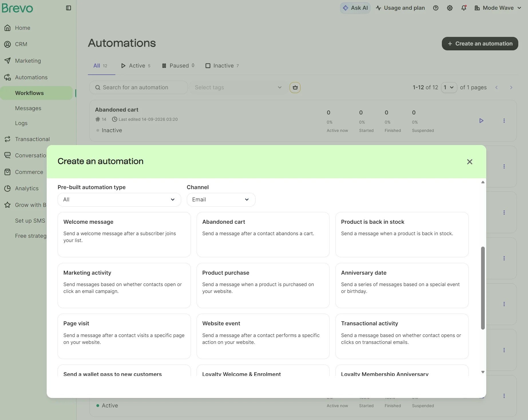Go to the next page arrow
The height and width of the screenshot is (420, 528).
pyautogui.click(x=511, y=88)
